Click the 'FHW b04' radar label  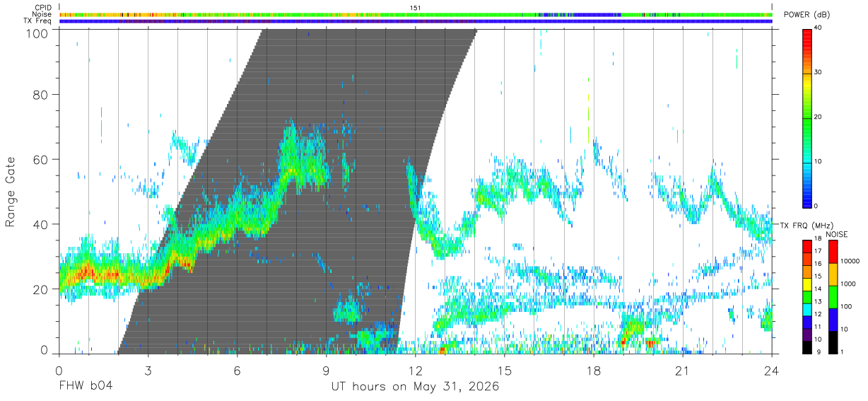pos(85,387)
